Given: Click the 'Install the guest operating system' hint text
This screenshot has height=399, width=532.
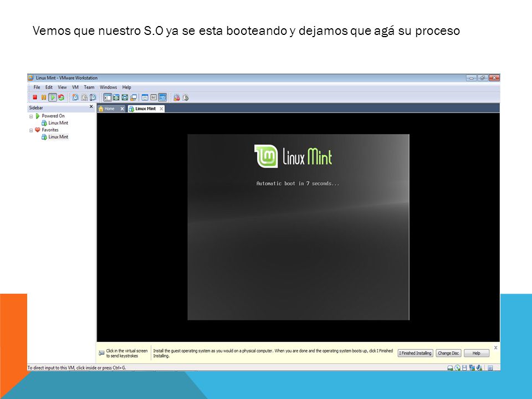Looking at the screenshot, I should point(273,353).
